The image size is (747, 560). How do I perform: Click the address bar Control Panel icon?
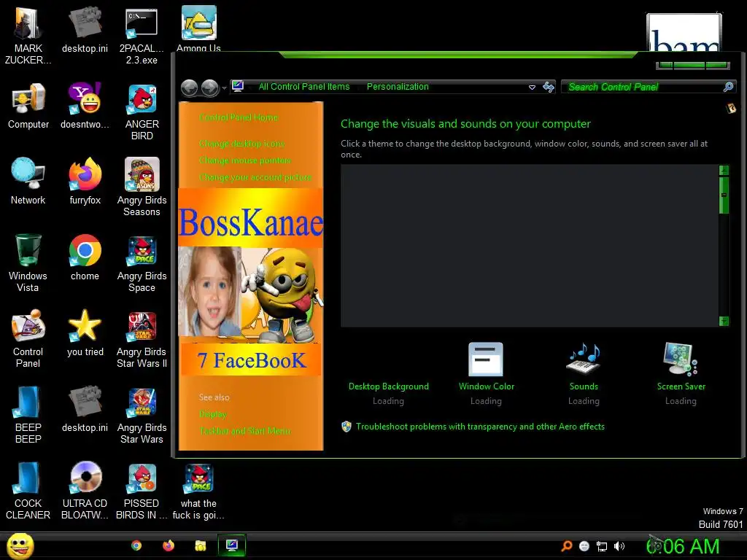pos(238,86)
